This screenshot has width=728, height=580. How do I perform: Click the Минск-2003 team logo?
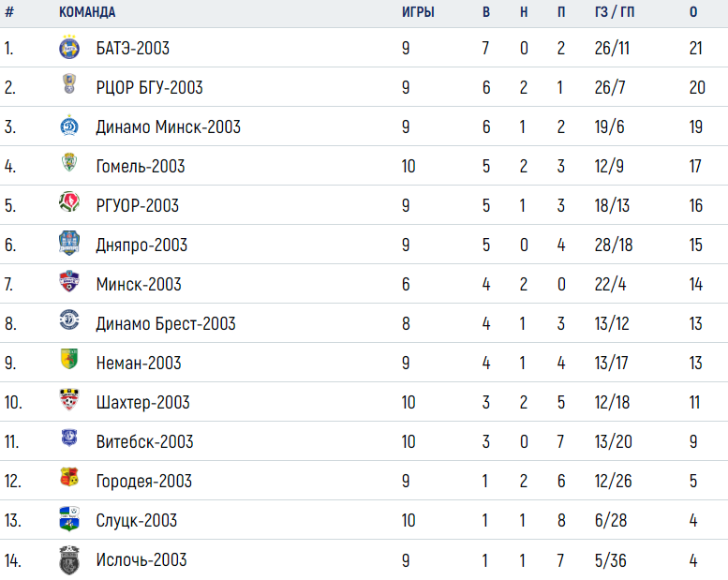pos(69,281)
